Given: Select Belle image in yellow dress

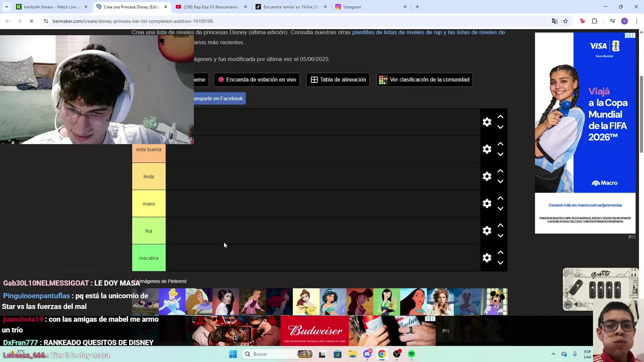Looking at the screenshot, I should tap(306, 301).
